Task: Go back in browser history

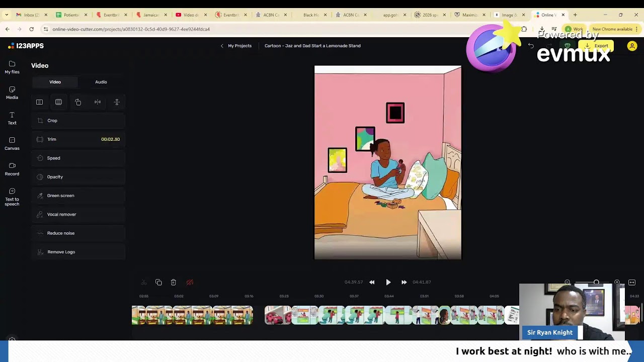Action: point(7,29)
